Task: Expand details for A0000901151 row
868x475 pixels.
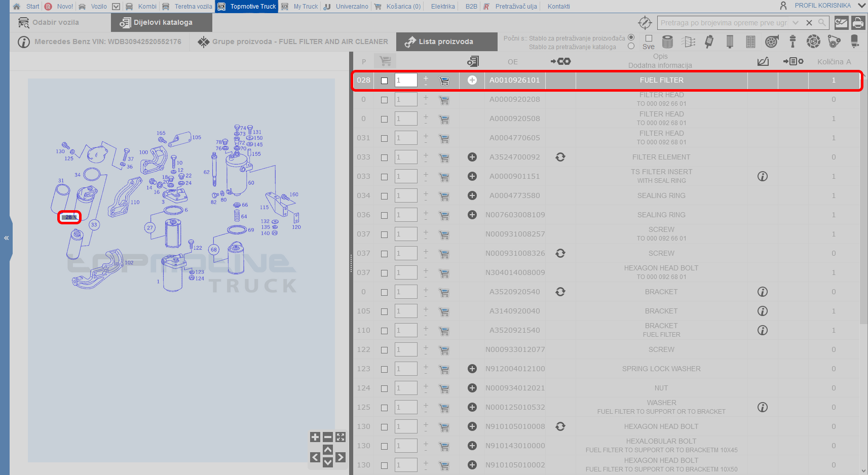Action: [472, 176]
